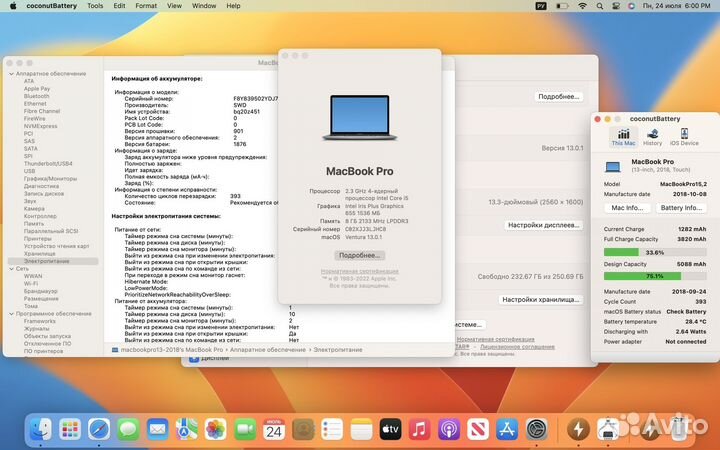Open Contacts app in the Dock
This screenshot has height=450, width=720.
pyautogui.click(x=303, y=430)
